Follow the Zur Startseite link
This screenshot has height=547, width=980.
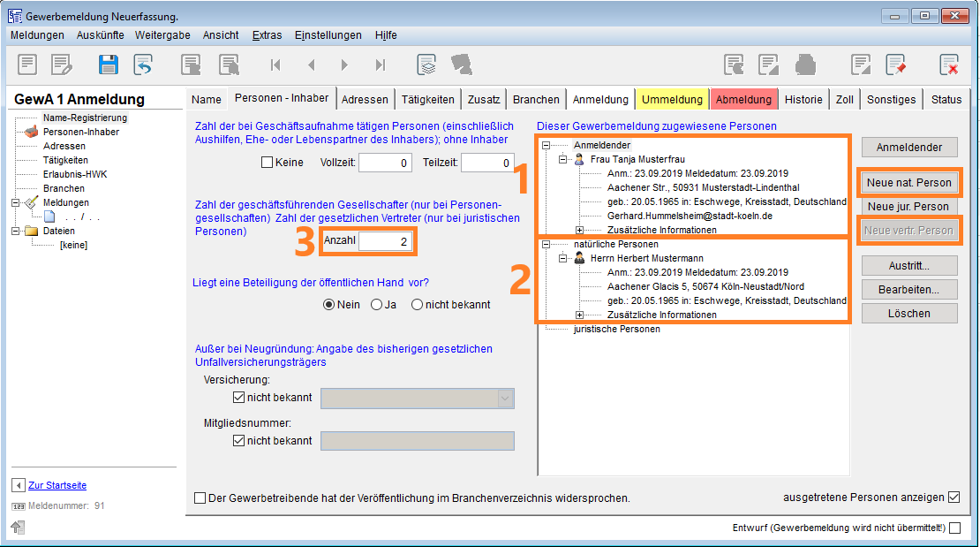click(x=57, y=485)
